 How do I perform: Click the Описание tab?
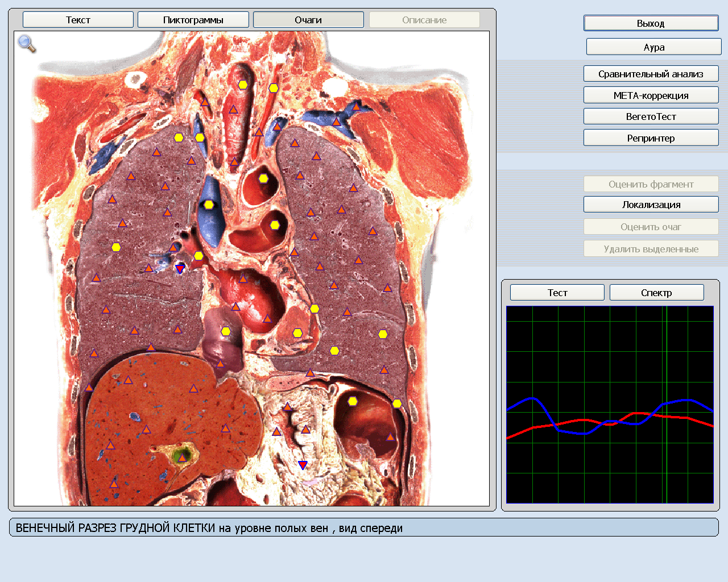(424, 20)
